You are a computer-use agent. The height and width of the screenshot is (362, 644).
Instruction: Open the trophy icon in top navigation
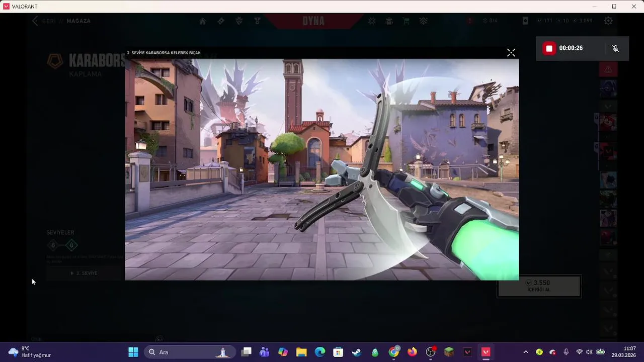tap(257, 21)
